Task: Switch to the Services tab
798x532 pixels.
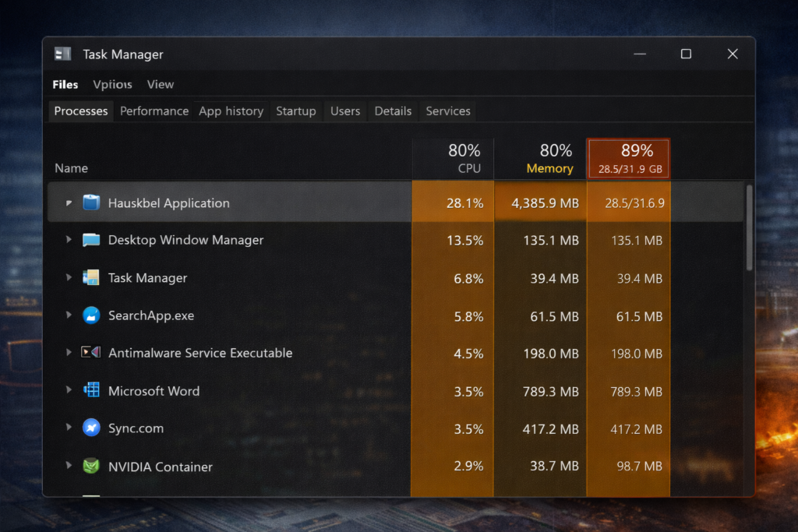Action: point(447,111)
